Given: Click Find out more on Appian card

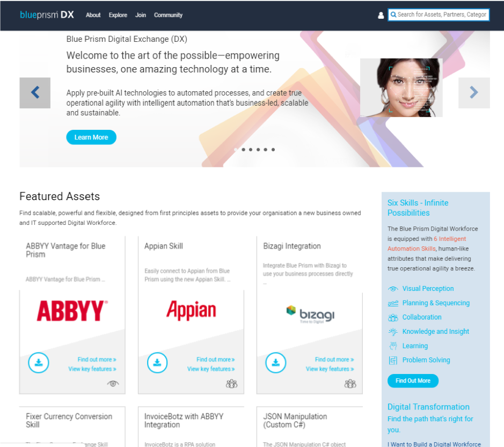Looking at the screenshot, I should click(216, 360).
